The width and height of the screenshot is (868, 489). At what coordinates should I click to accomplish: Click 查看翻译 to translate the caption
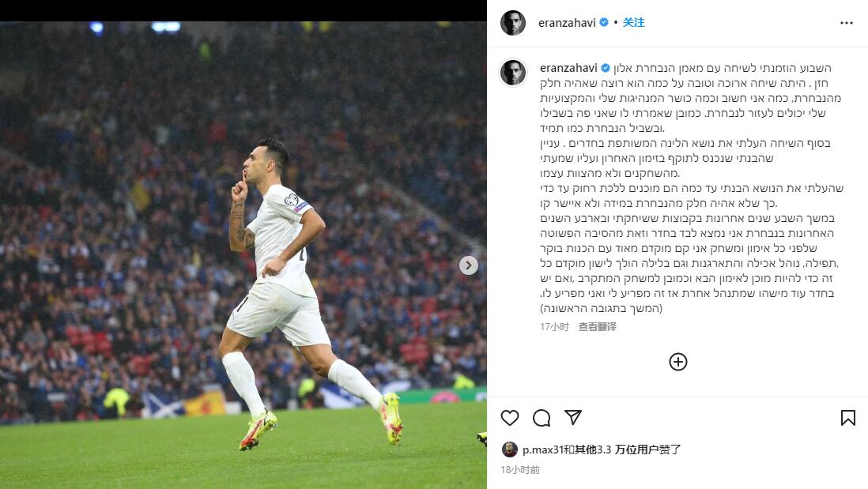(598, 327)
